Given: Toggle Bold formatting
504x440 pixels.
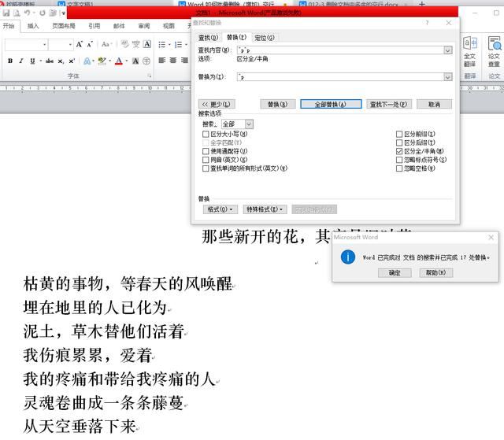Looking at the screenshot, I should click(x=10, y=61).
